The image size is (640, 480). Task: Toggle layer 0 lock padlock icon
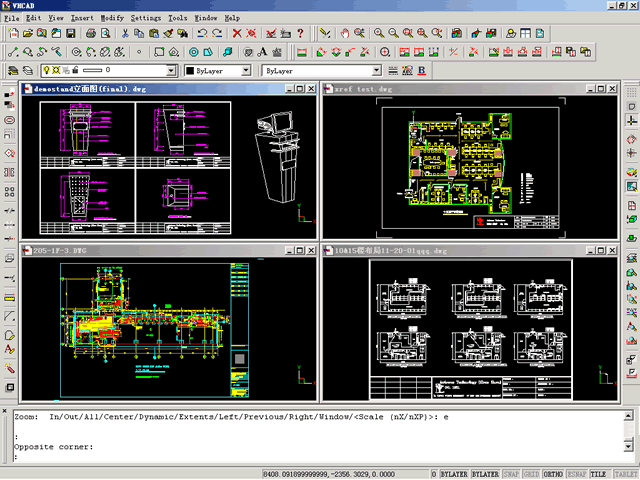[75, 70]
